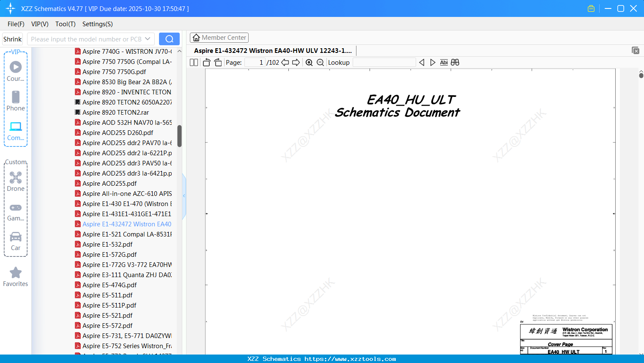Image resolution: width=644 pixels, height=363 pixels.
Task: Click the file list scroll-up arrow
Action: tap(180, 51)
